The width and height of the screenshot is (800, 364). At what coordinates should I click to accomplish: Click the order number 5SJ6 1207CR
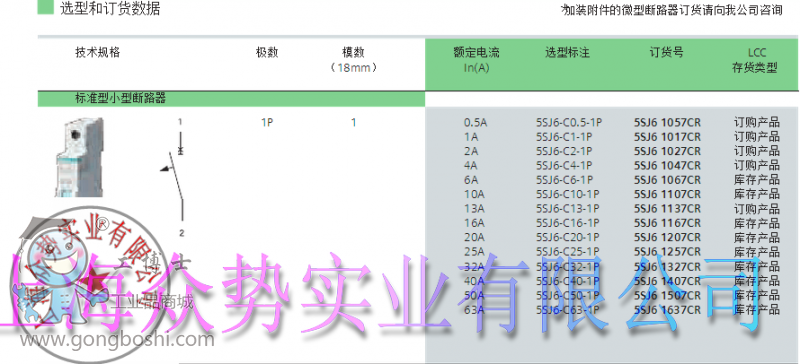click(667, 237)
